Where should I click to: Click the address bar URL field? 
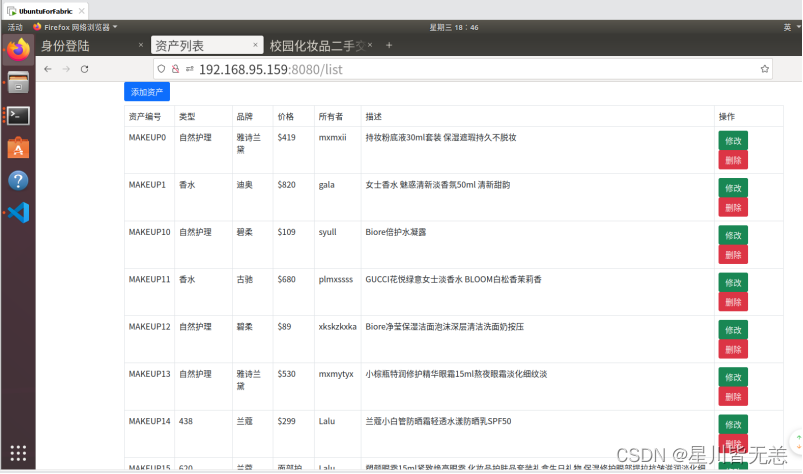462,69
